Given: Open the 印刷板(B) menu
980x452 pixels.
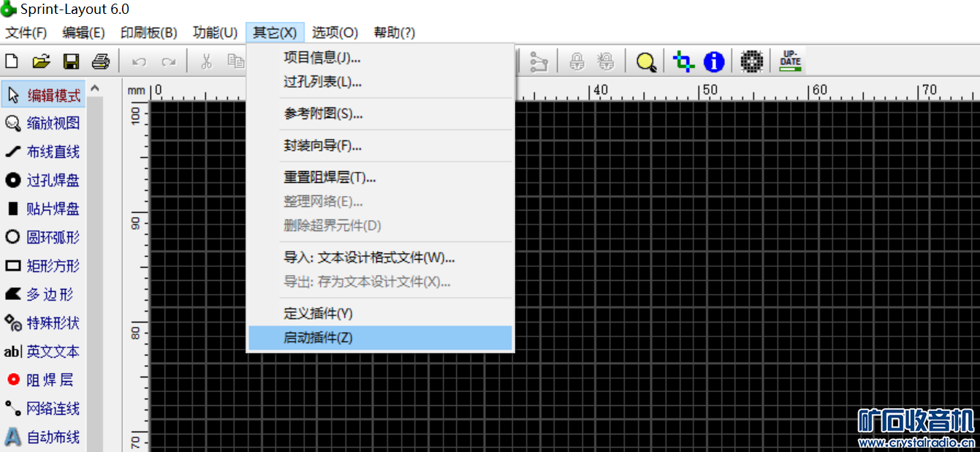Looking at the screenshot, I should 149,32.
